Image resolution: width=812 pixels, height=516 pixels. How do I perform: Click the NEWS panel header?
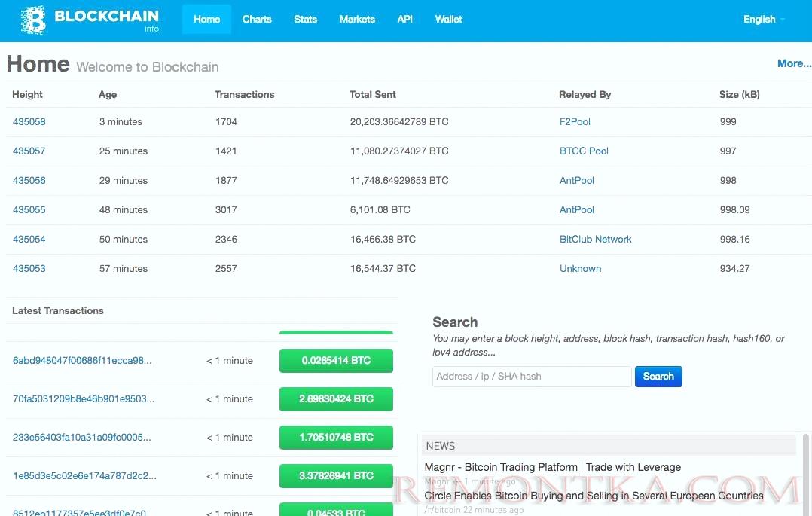(609, 446)
